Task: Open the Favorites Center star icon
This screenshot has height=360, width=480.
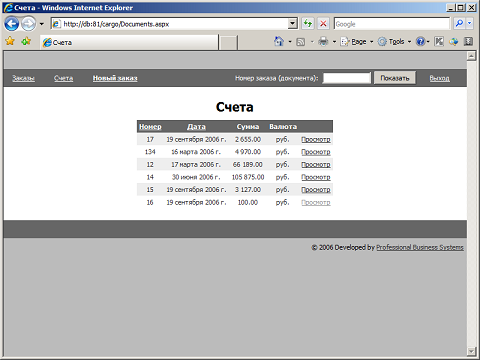Action: click(10, 41)
